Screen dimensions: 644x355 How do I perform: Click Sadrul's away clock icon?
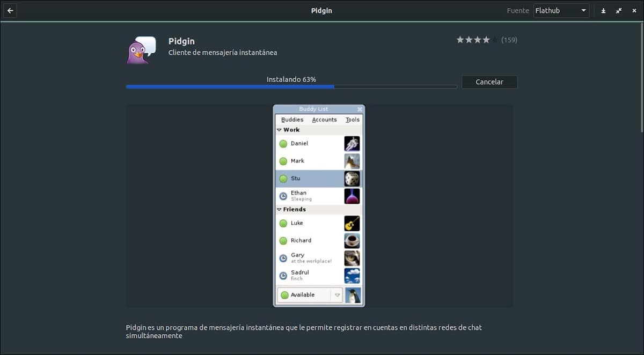pos(283,276)
